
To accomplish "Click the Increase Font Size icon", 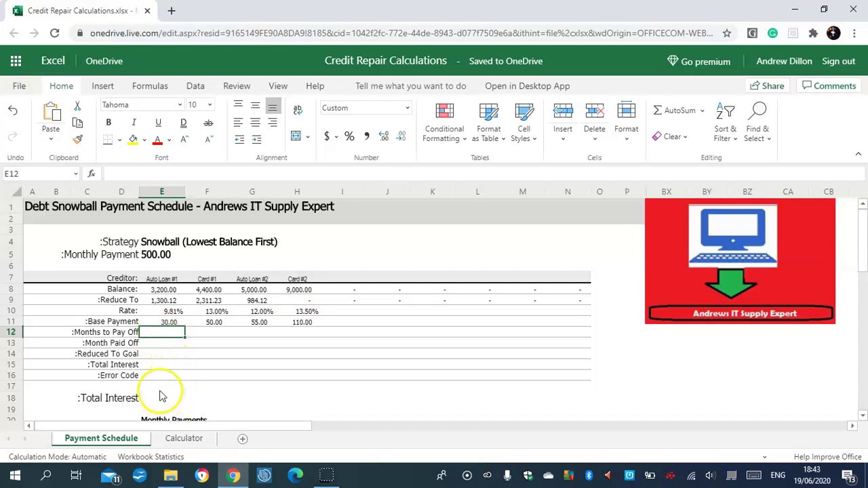I will [x=184, y=140].
